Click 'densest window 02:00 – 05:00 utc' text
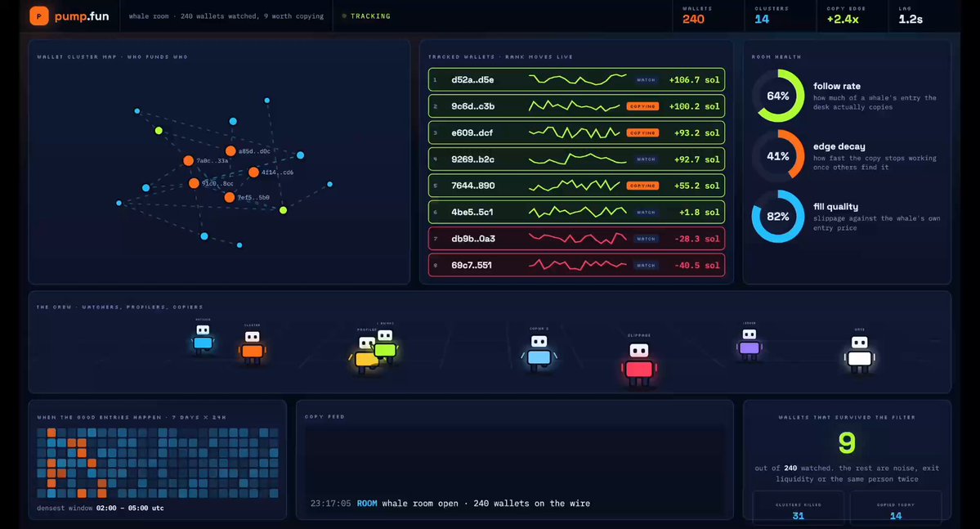 coord(100,509)
